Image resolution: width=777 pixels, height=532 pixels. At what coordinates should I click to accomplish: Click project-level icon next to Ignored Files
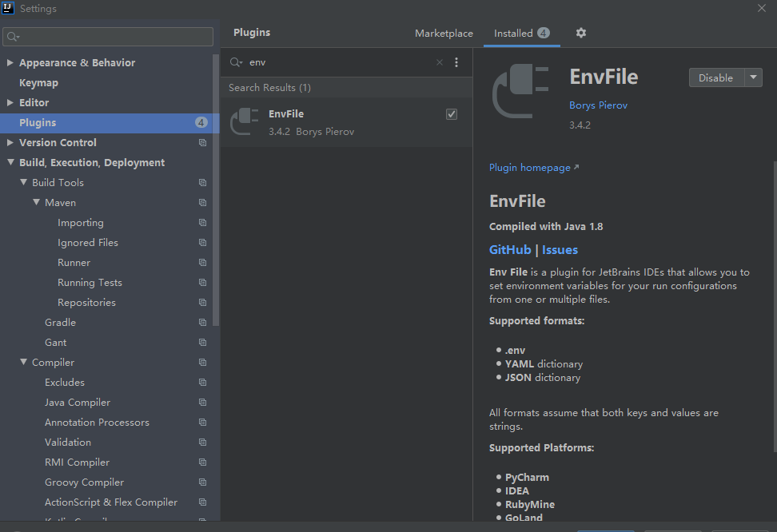coord(203,243)
